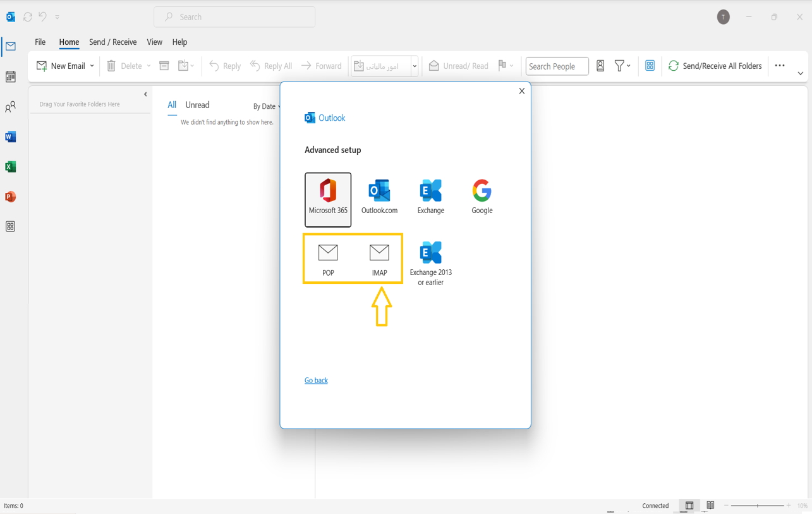Pick the Google account option
The width and height of the screenshot is (812, 514).
[x=482, y=197]
